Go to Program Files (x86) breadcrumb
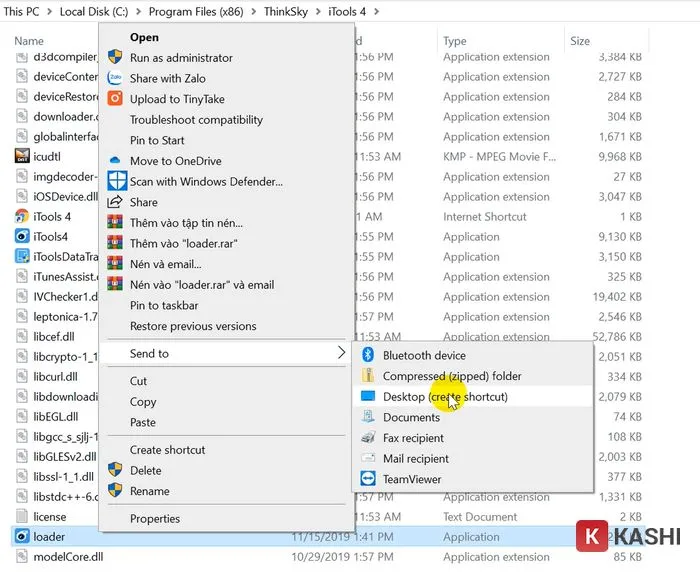This screenshot has height=572, width=700. 196,11
